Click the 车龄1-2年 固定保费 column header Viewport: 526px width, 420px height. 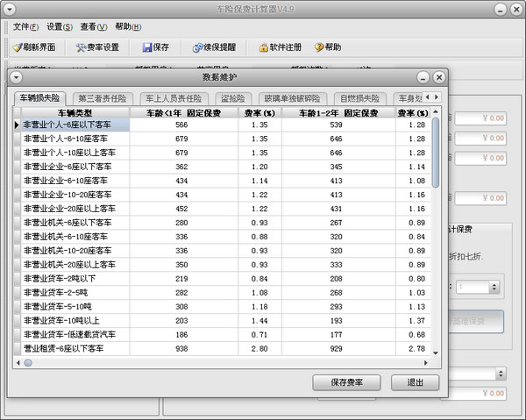(x=338, y=113)
